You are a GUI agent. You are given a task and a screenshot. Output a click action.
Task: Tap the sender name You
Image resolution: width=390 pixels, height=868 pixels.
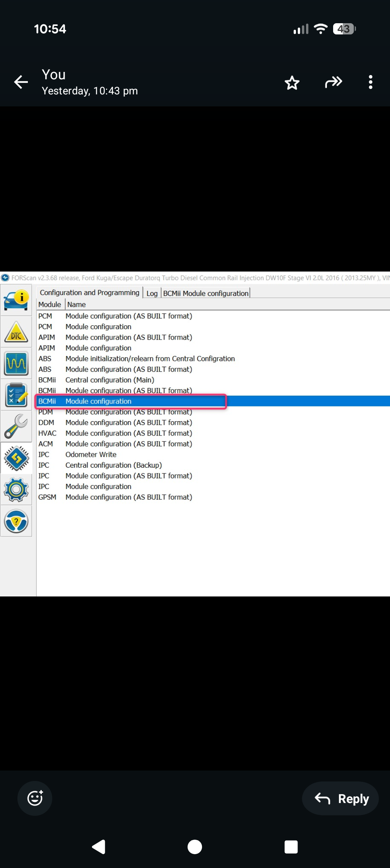[54, 75]
